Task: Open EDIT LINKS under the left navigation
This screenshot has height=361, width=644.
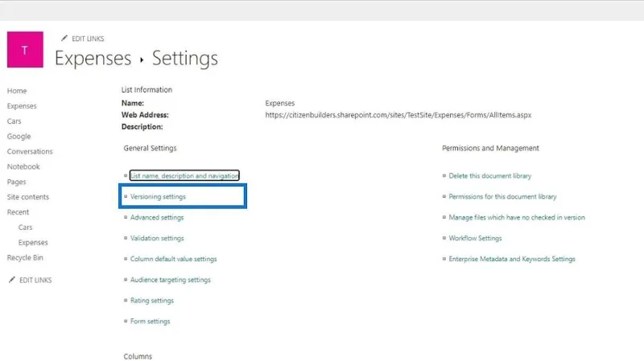Action: [35, 280]
